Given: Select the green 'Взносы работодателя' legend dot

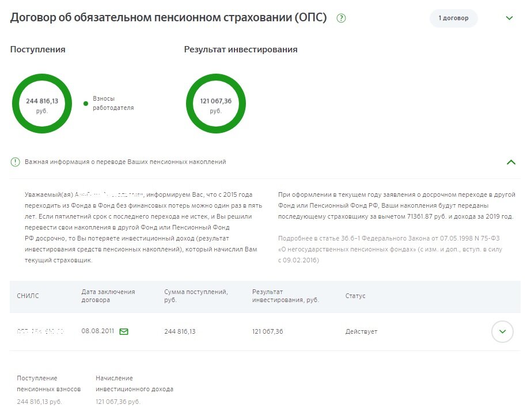Looking at the screenshot, I should (86, 104).
